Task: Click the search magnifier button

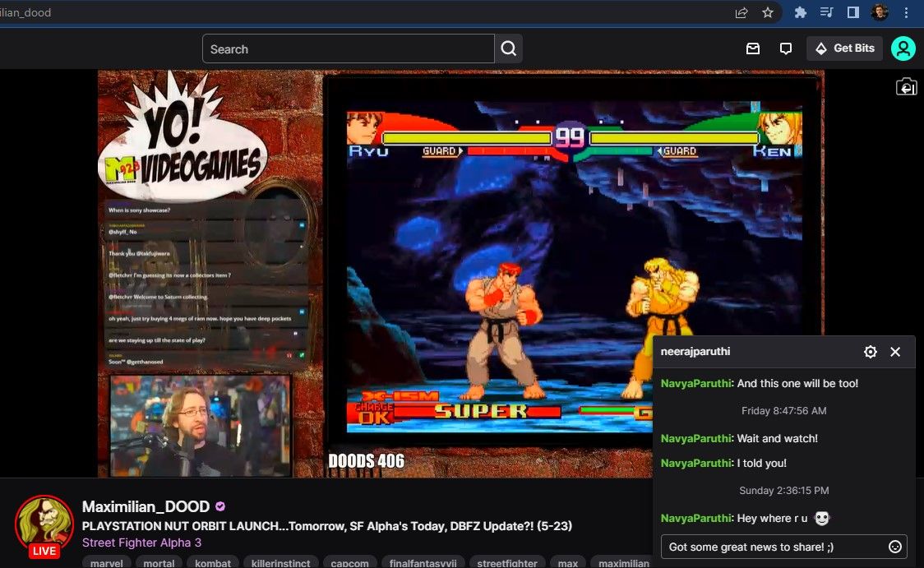Action: 509,48
